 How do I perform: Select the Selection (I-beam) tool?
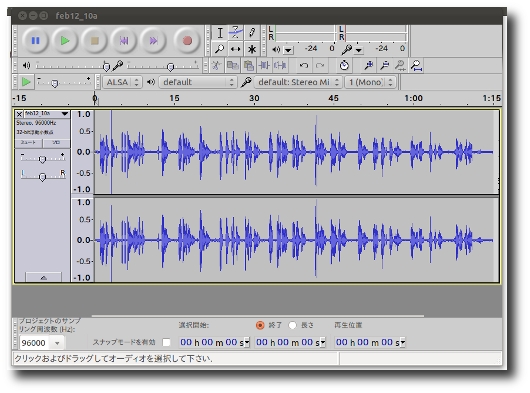[220, 33]
